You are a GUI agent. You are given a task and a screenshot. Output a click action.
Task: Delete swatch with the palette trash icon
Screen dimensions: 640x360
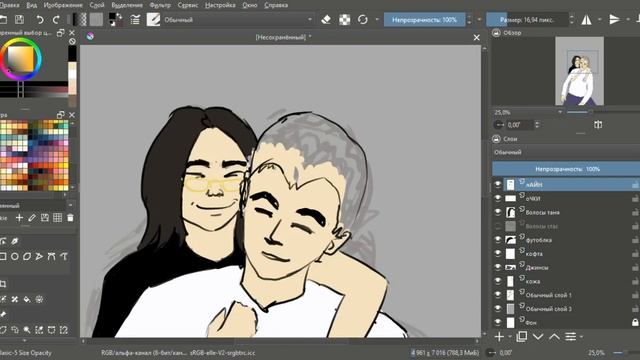pos(70,218)
